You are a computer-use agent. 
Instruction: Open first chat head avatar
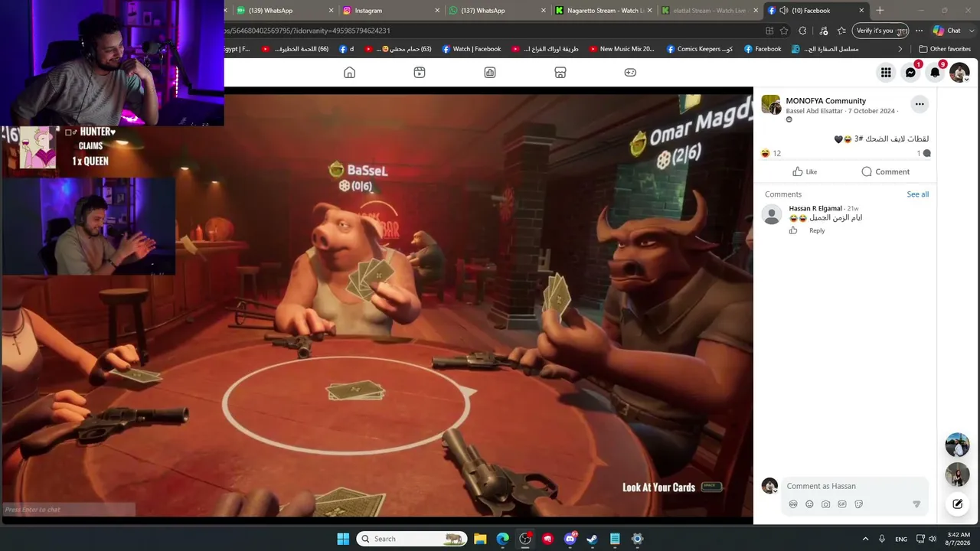pyautogui.click(x=957, y=445)
